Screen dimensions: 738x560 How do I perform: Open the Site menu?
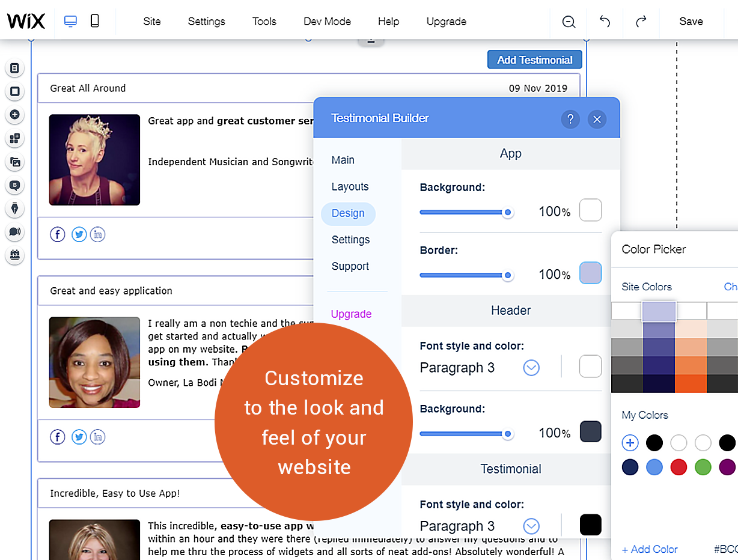tap(152, 22)
